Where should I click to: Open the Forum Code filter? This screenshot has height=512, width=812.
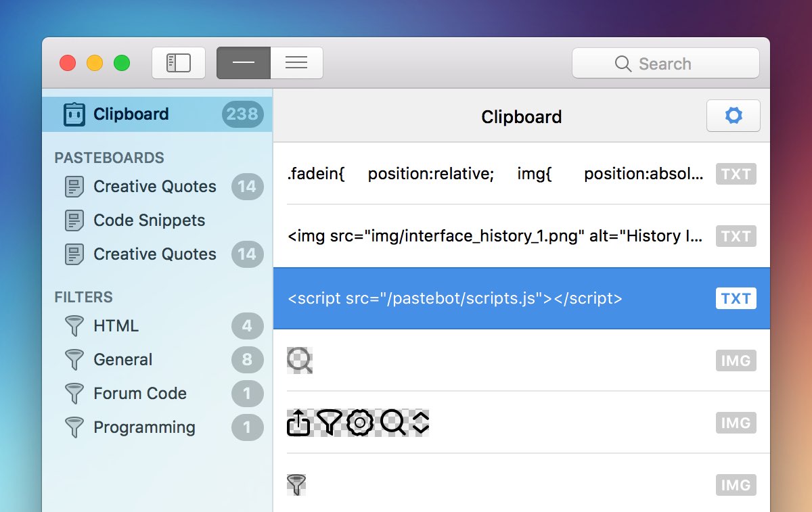(x=139, y=394)
